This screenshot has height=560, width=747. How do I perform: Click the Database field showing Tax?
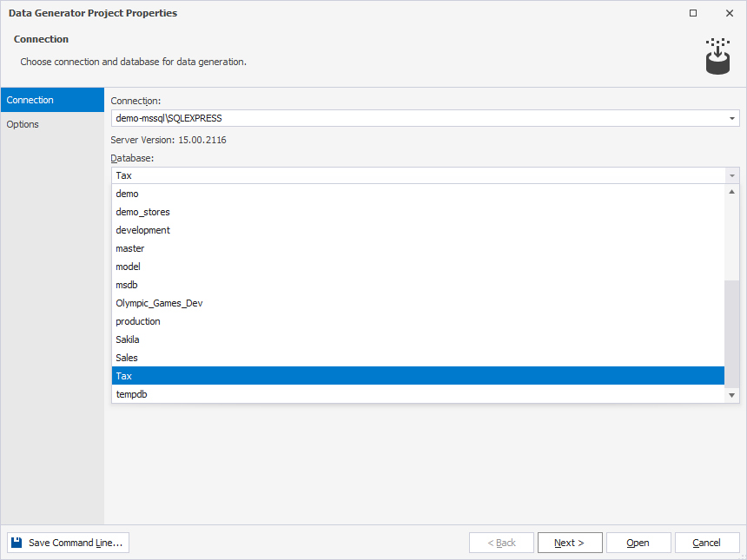point(425,175)
